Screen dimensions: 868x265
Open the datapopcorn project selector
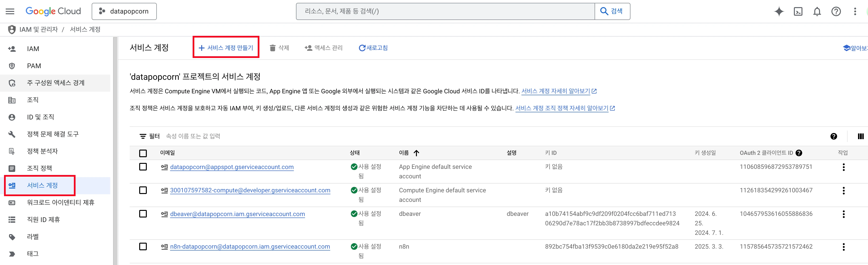coord(124,11)
